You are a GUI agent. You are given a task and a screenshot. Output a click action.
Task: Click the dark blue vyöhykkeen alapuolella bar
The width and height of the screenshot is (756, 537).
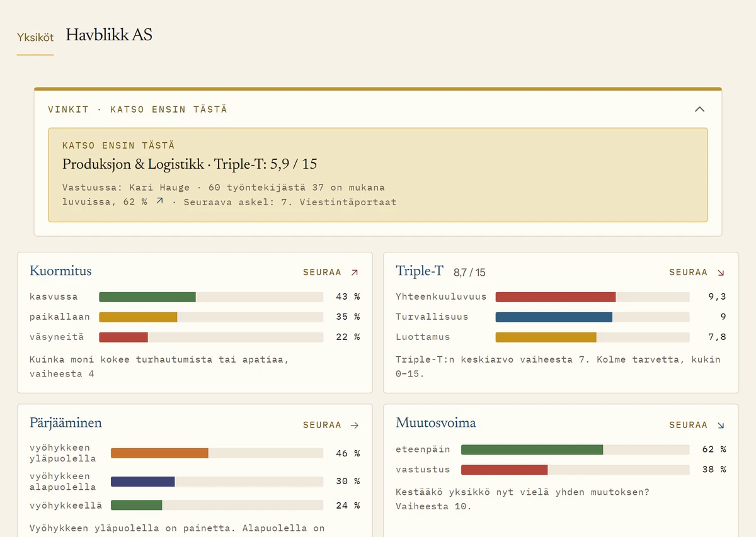(x=142, y=482)
